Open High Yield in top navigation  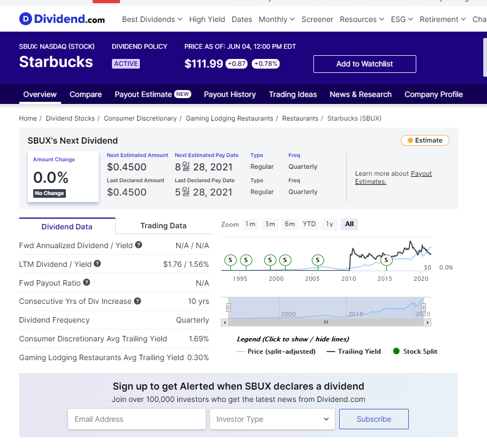point(207,19)
